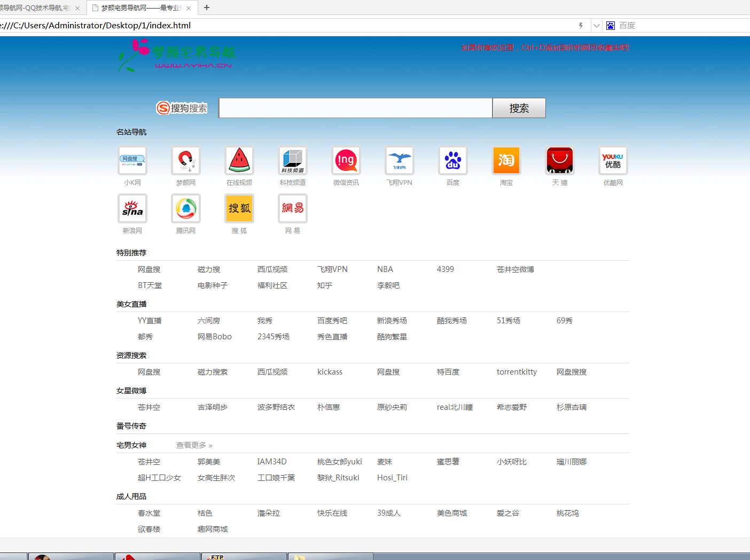Screen dimensions: 750x560
Task: Open the 4399 link
Action: [446, 269]
